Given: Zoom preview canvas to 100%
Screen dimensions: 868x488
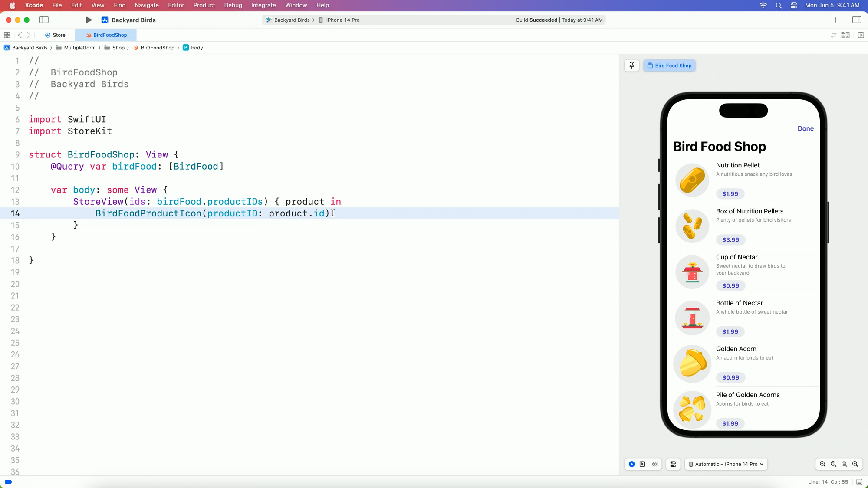Looking at the screenshot, I should pos(833,464).
